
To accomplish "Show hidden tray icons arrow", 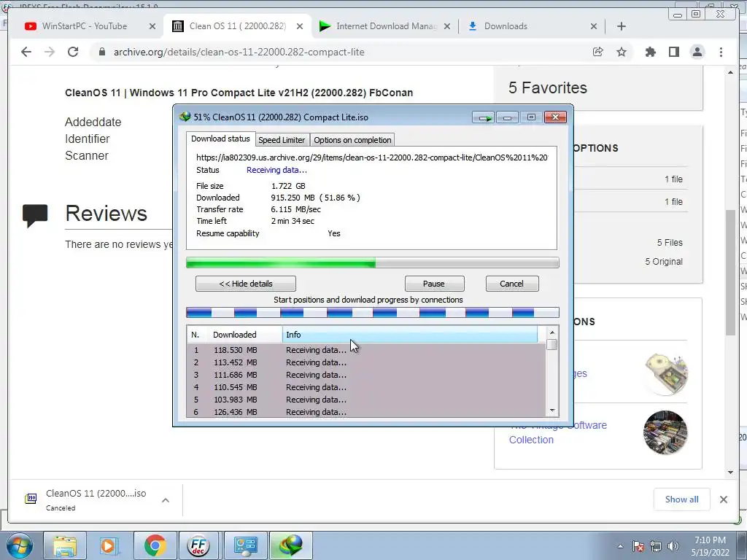I will (620, 546).
